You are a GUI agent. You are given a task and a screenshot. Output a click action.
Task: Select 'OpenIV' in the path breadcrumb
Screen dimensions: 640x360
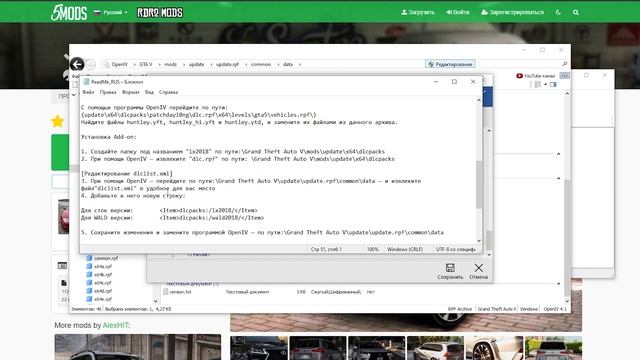120,64
